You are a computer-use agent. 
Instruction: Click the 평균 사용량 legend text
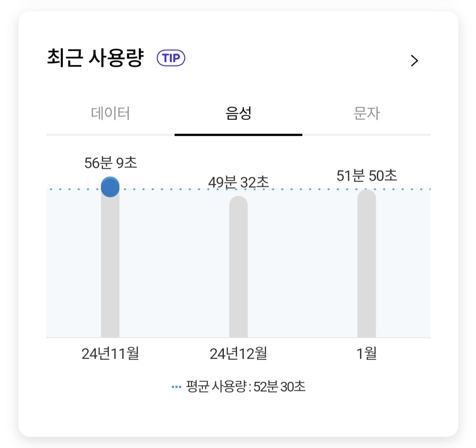(x=245, y=387)
